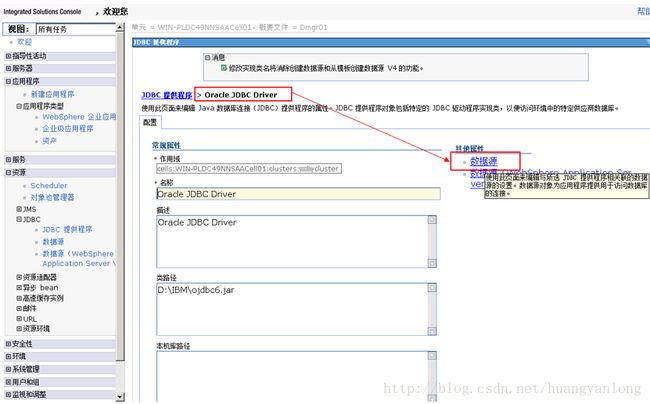
Task: Click the sidebar vertical scrollbar thumb
Action: click(x=120, y=196)
